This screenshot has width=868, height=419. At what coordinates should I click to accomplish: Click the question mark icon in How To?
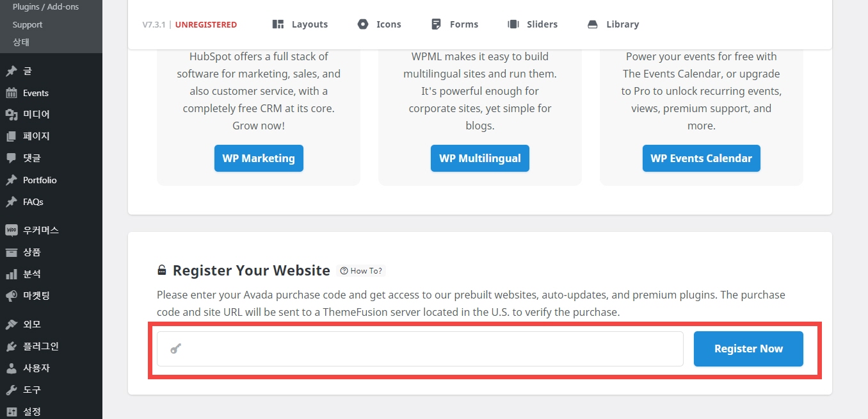[x=344, y=270]
